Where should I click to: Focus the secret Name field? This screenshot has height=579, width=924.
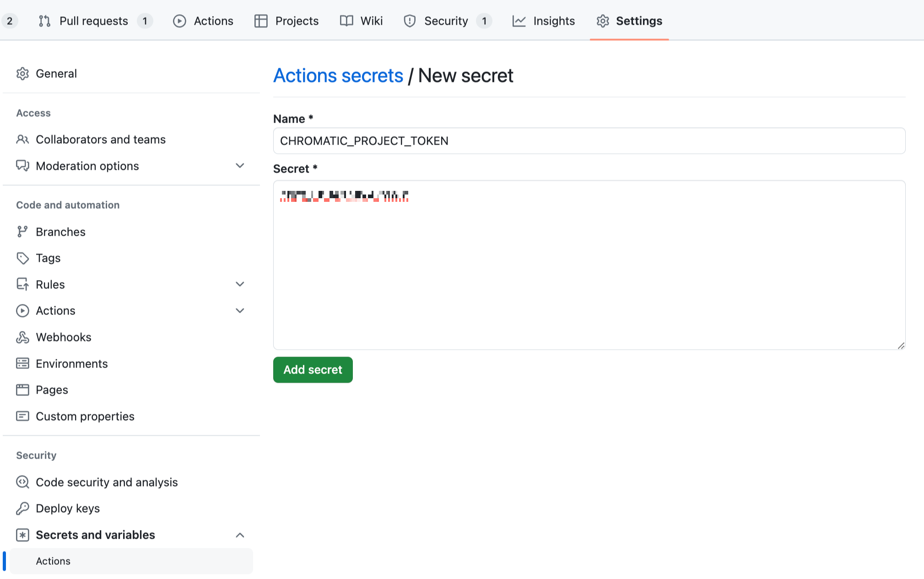(589, 141)
